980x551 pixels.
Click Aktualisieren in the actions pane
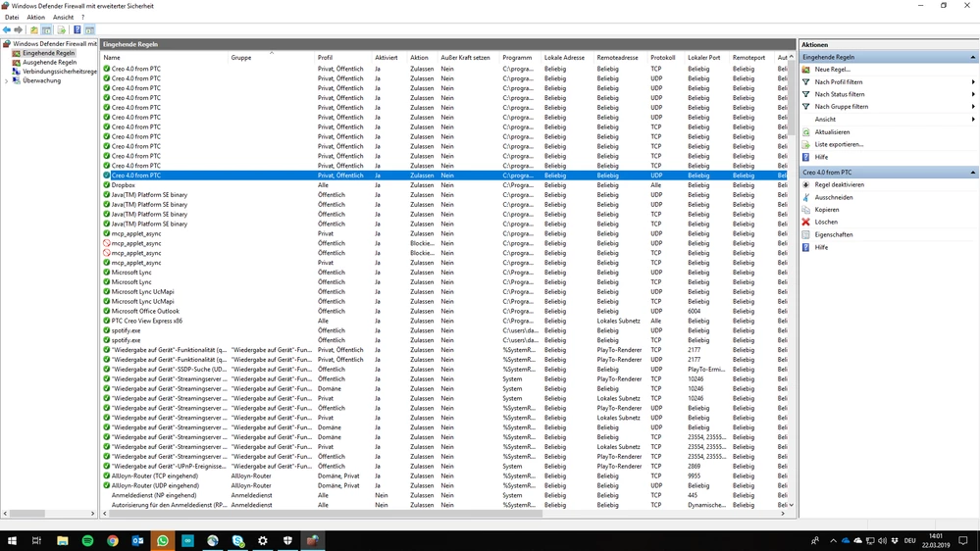tap(832, 131)
